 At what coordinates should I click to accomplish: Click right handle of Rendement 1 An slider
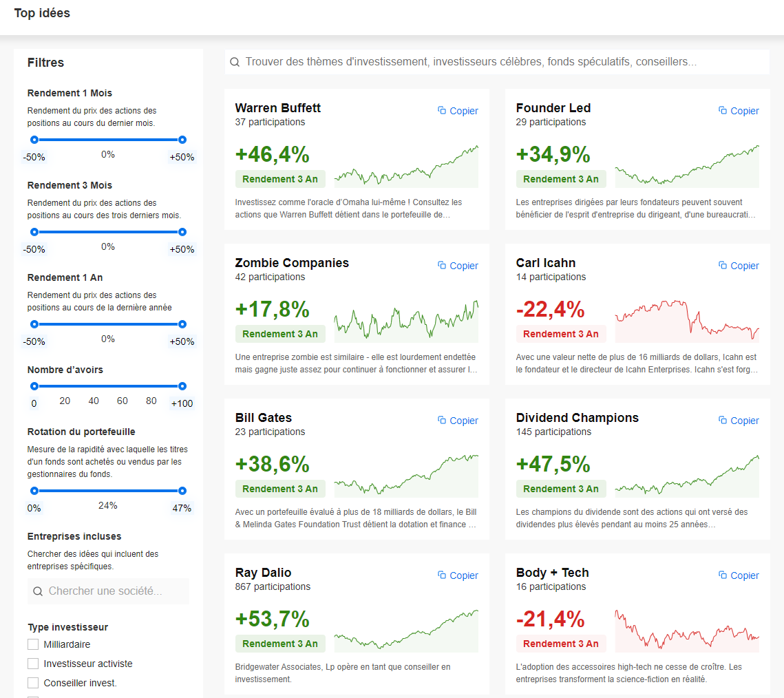(x=182, y=324)
